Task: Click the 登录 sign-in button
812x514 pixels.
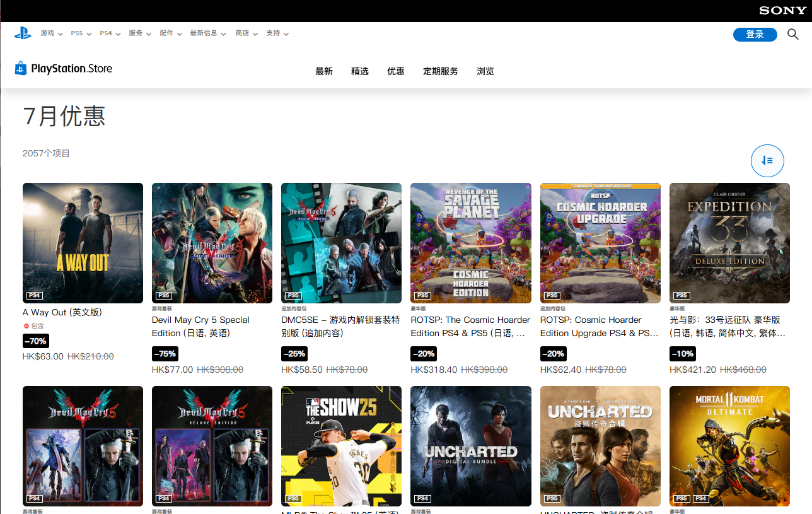Action: point(755,34)
